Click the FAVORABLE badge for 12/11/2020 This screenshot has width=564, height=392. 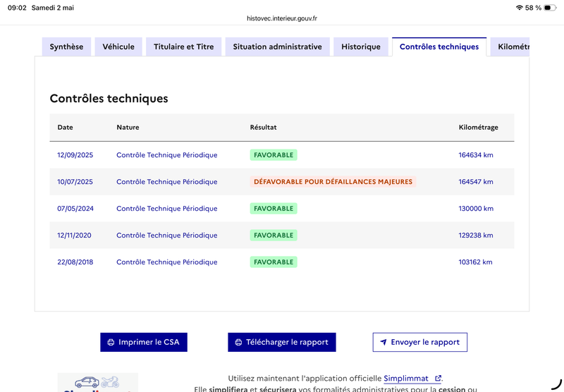274,235
